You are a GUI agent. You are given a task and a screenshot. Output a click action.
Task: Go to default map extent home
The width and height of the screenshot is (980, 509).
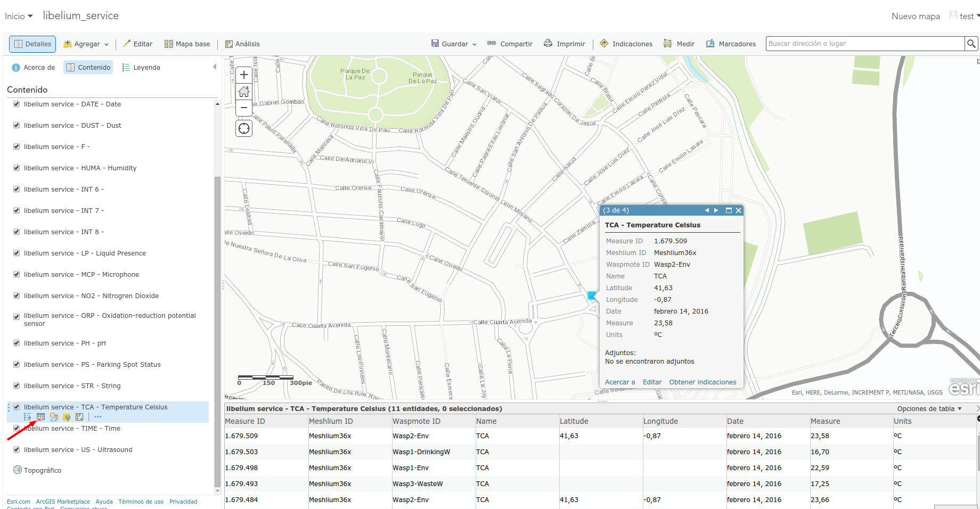[x=244, y=92]
